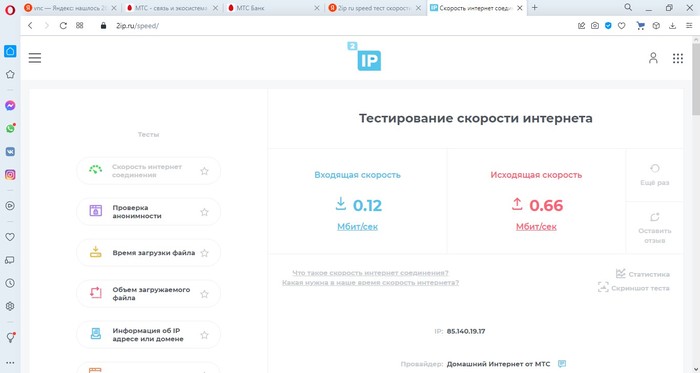Open Speed Dial start page grid
Viewport: 700px width, 373px height.
(79, 26)
